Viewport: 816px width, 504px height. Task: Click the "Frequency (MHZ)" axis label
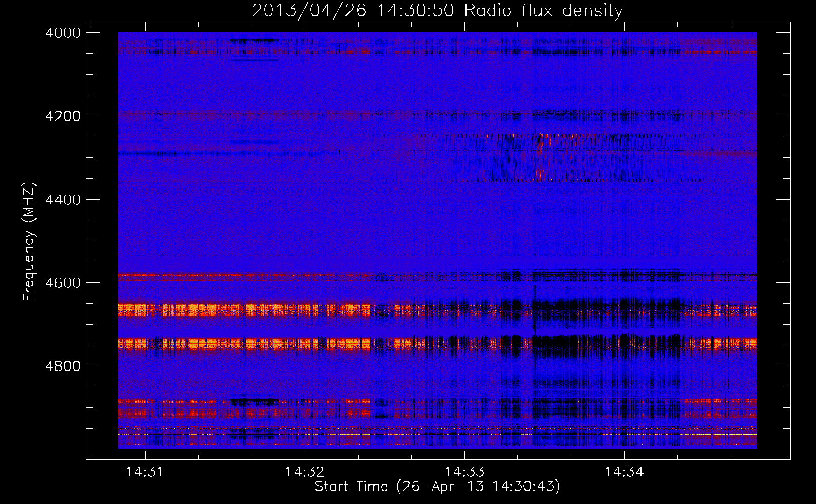(x=29, y=242)
